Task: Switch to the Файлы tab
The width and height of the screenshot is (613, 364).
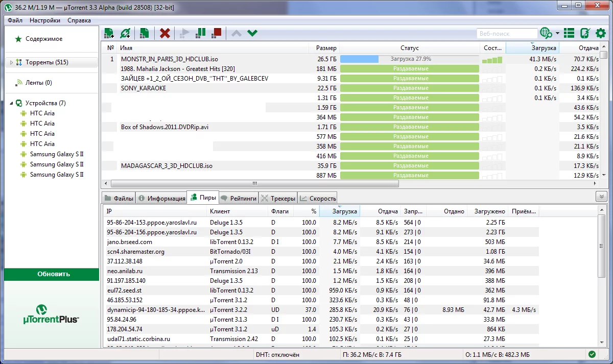Action: coord(119,198)
